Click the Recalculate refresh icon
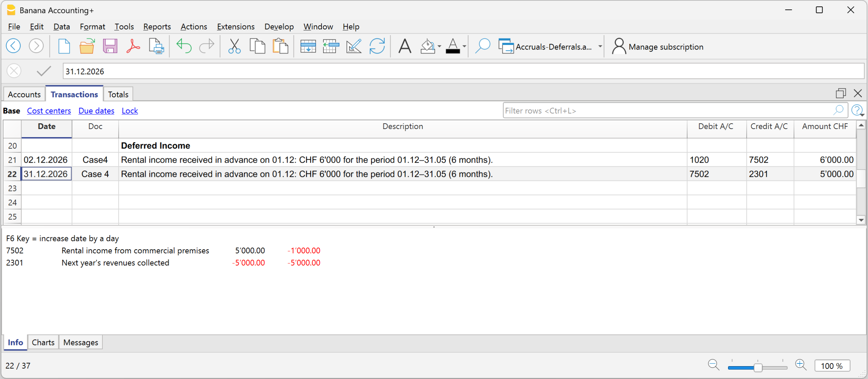 click(x=377, y=46)
